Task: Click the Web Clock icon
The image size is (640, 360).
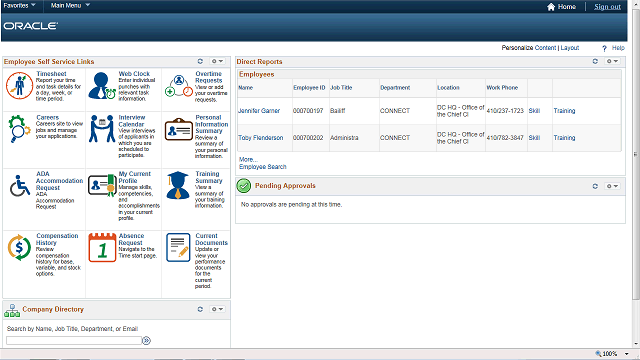Action: (x=102, y=86)
